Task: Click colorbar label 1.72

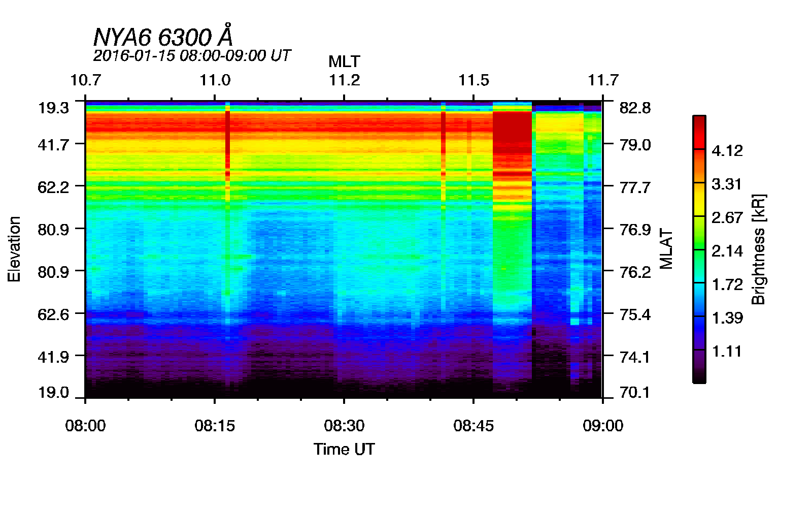Action: 727,284
